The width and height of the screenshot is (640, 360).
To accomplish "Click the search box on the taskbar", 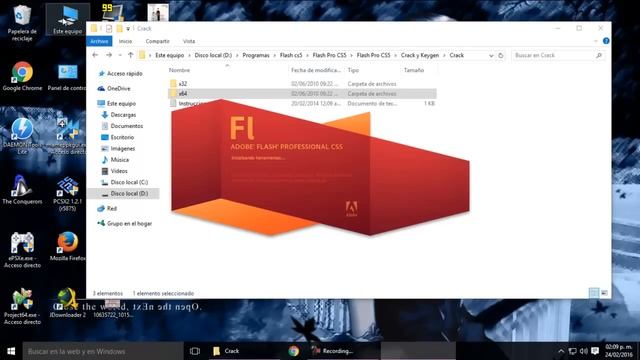I will coord(103,351).
